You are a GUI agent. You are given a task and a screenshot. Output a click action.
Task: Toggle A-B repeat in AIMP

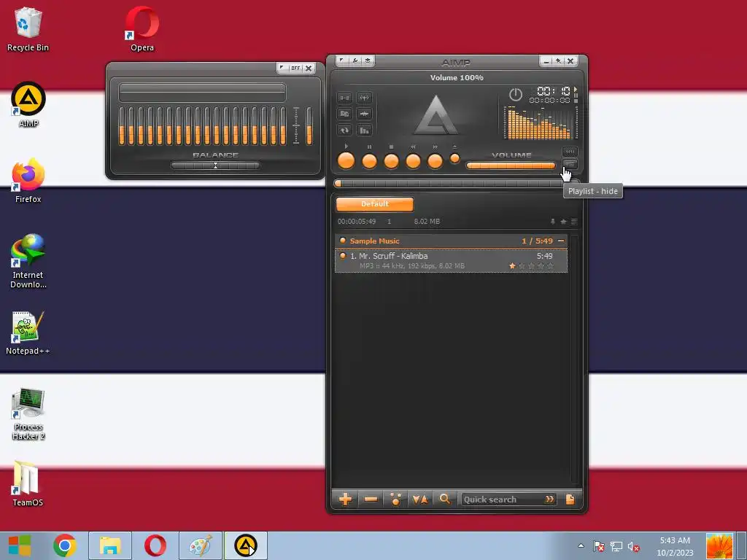pos(344,98)
